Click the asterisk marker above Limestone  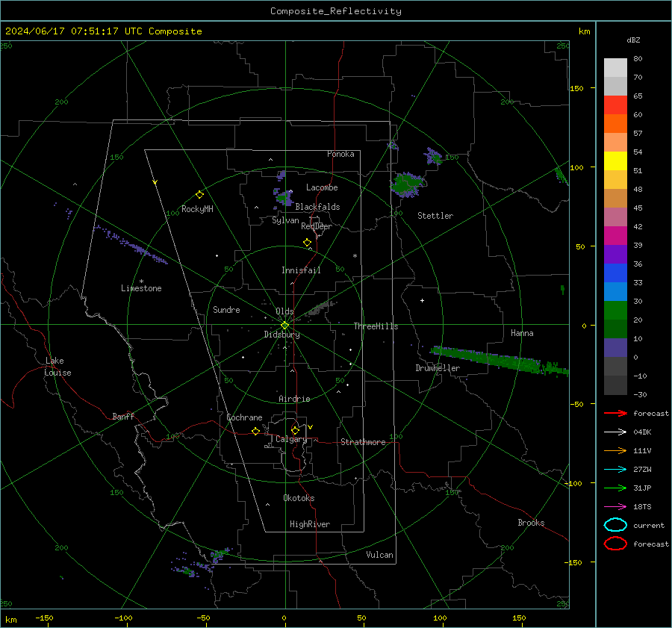141,282
